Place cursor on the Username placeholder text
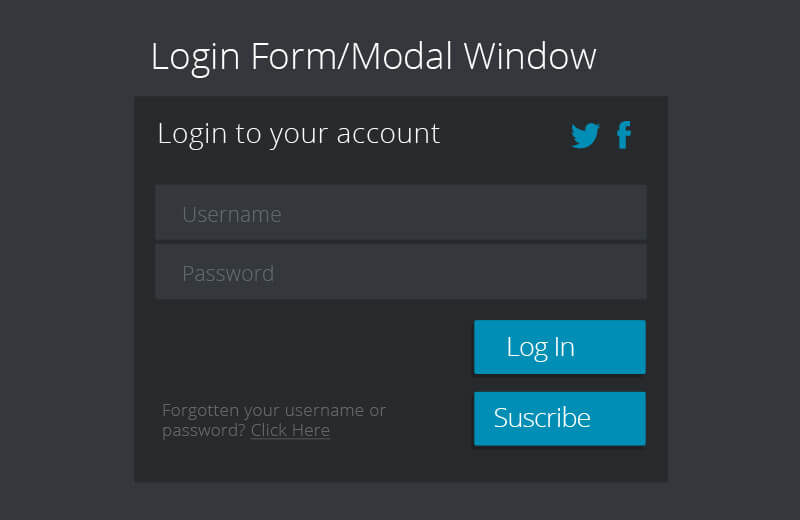The height and width of the screenshot is (520, 800). pos(231,214)
